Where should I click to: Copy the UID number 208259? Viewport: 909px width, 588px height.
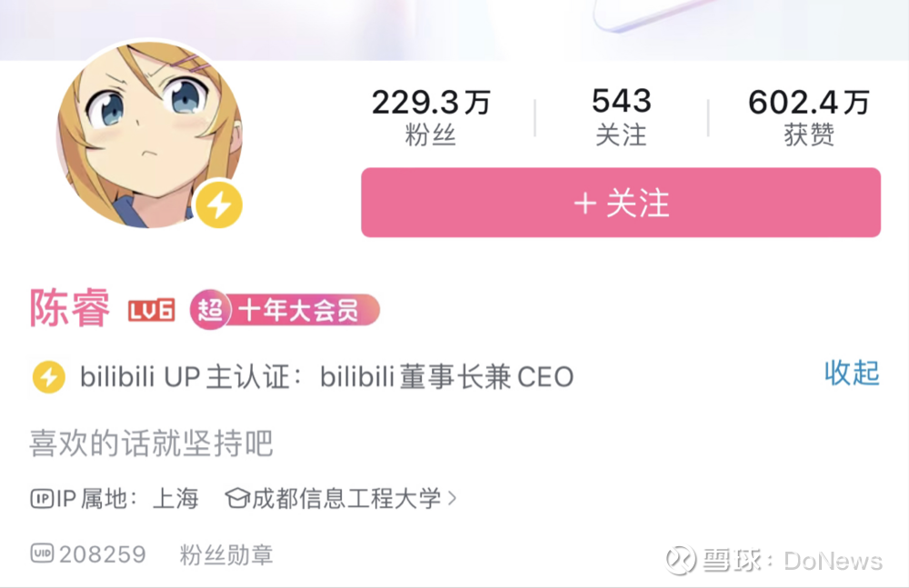(x=103, y=554)
